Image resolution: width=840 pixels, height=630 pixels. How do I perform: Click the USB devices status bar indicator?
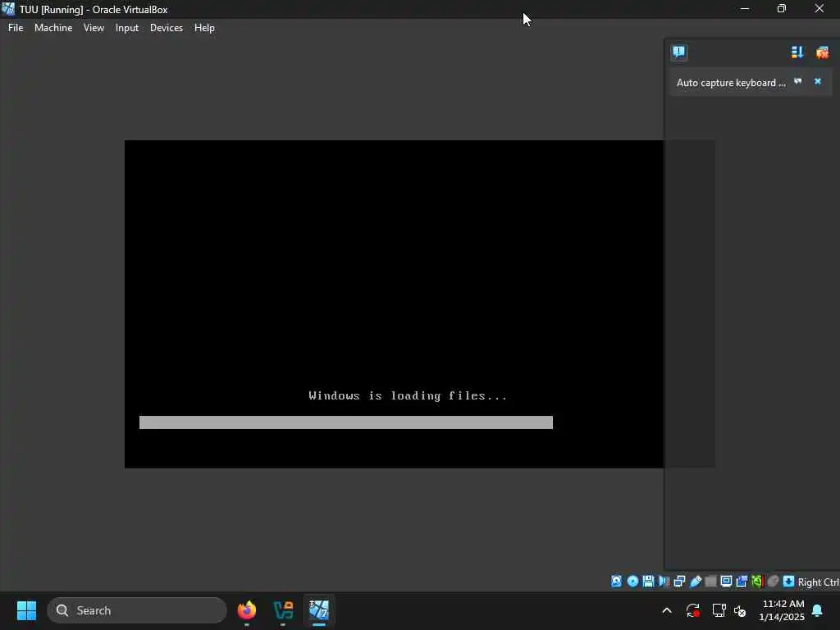point(696,582)
